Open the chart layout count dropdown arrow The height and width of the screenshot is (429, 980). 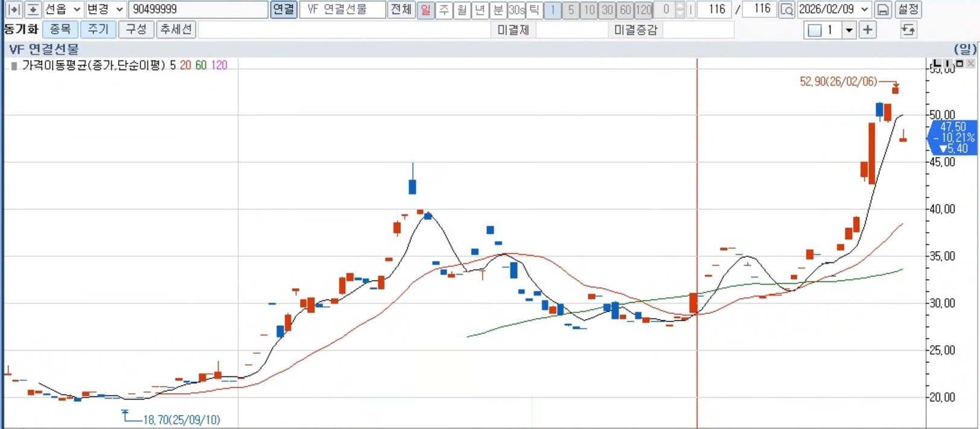[849, 30]
